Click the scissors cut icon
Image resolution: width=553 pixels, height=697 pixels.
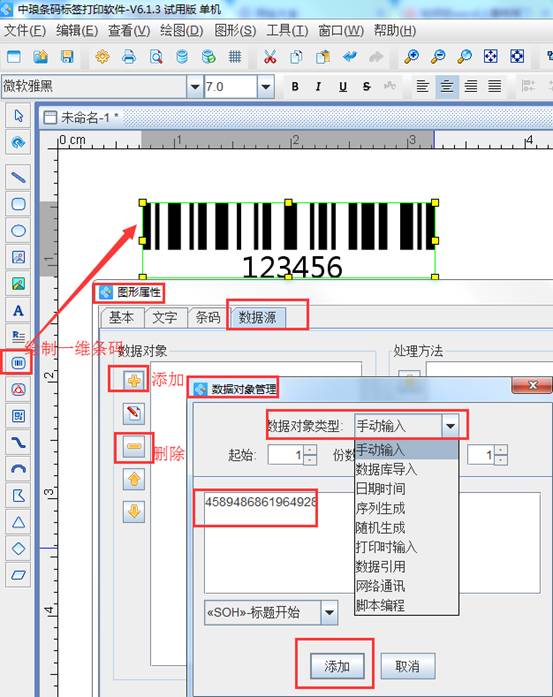pyautogui.click(x=270, y=57)
